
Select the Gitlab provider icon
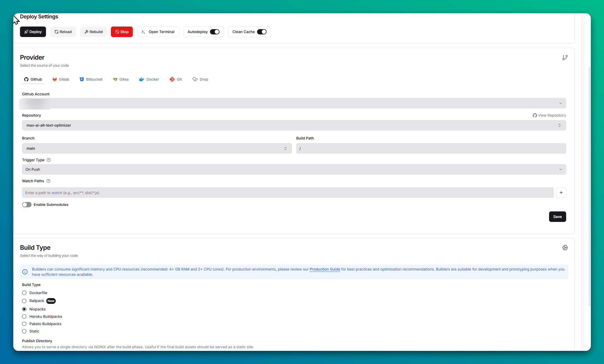pyautogui.click(x=55, y=79)
